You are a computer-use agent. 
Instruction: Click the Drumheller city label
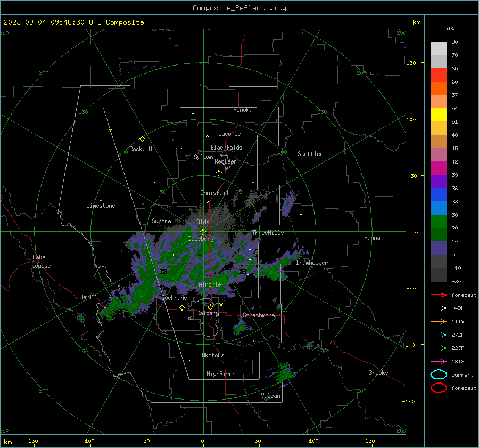coord(312,263)
